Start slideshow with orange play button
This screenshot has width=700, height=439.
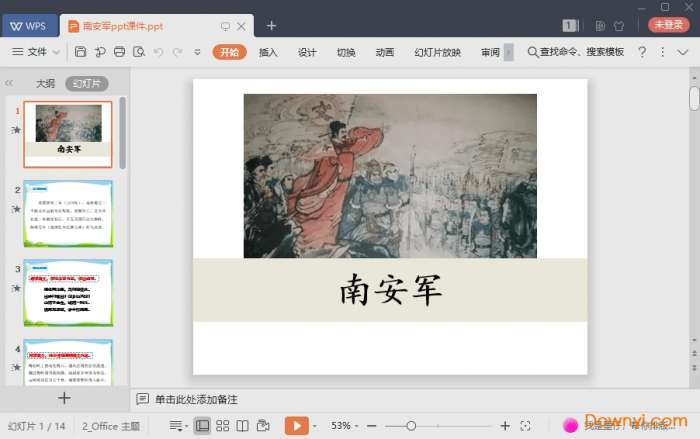(x=297, y=426)
